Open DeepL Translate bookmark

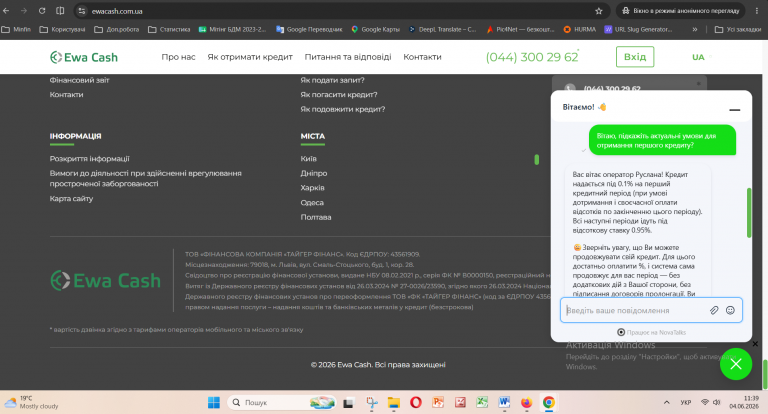pyautogui.click(x=442, y=29)
